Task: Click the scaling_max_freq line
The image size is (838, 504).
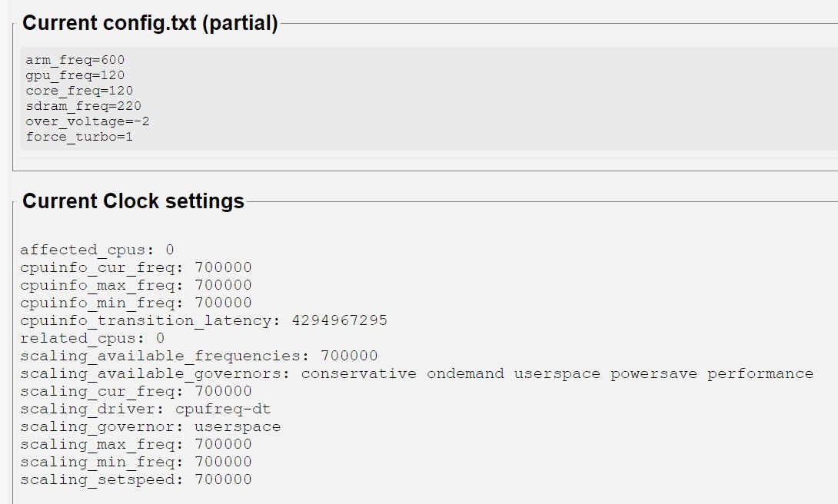Action: click(136, 444)
